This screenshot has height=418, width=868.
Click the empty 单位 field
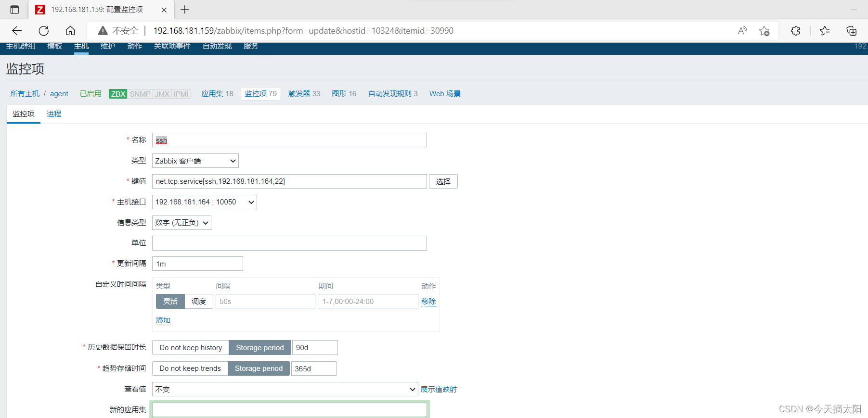pyautogui.click(x=289, y=243)
